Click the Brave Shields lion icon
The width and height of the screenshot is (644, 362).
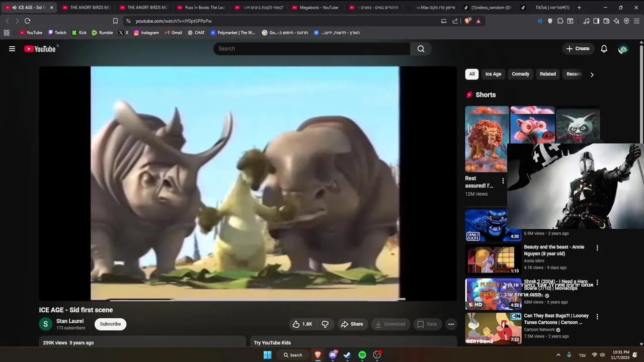click(x=467, y=21)
